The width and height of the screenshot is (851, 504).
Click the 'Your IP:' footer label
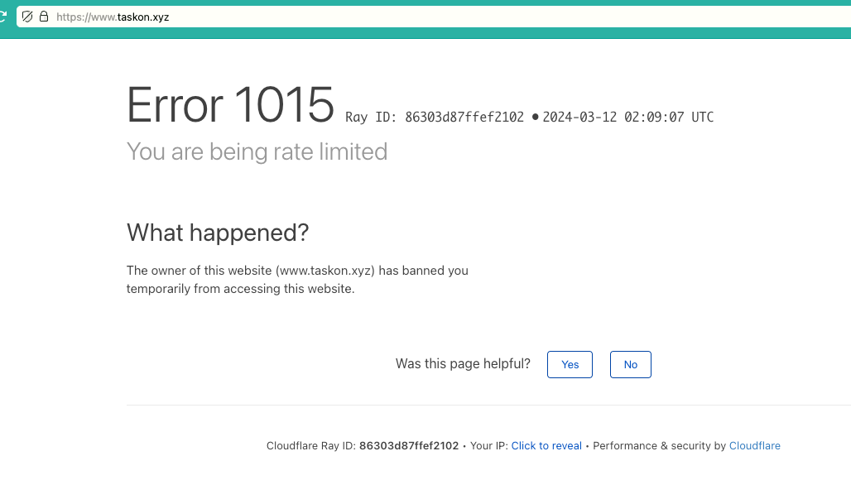point(488,446)
